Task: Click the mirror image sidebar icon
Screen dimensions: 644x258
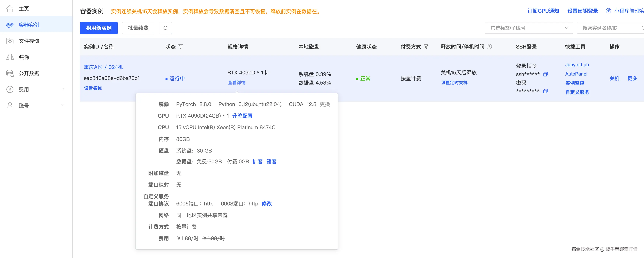Action: pyautogui.click(x=10, y=57)
